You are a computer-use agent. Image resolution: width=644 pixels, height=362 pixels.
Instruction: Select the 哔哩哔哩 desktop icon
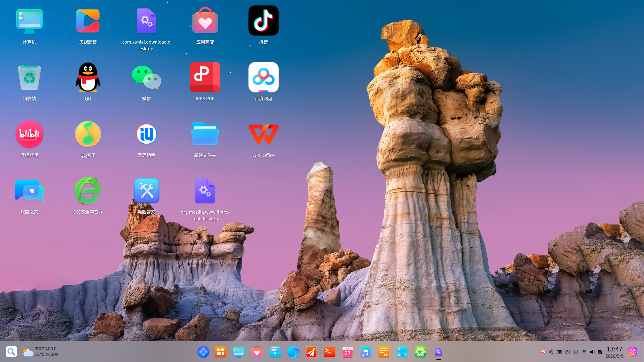click(x=29, y=134)
